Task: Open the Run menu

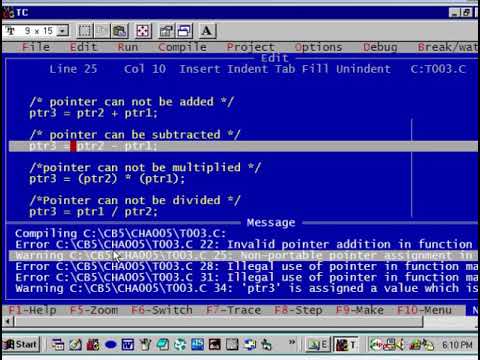Action: 127,47
